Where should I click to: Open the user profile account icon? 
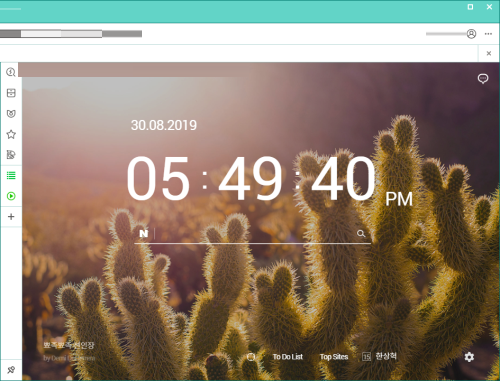coord(471,34)
